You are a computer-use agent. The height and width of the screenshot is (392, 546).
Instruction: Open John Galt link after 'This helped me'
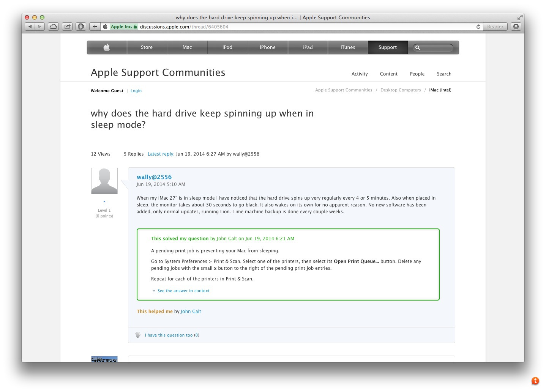pos(191,312)
